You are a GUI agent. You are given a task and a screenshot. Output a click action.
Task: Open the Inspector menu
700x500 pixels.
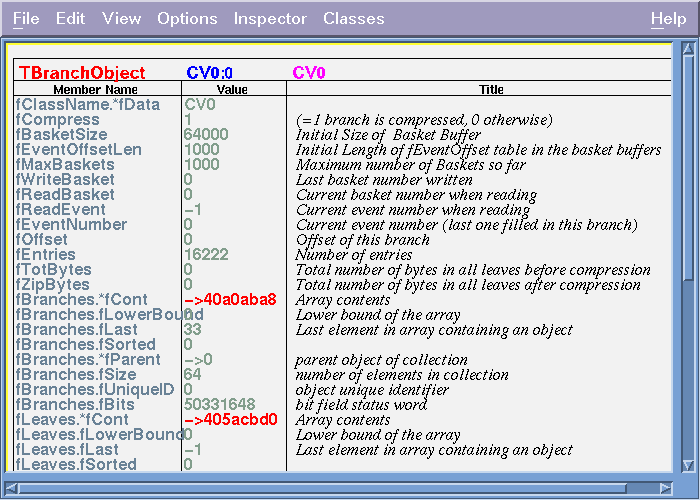pyautogui.click(x=270, y=18)
